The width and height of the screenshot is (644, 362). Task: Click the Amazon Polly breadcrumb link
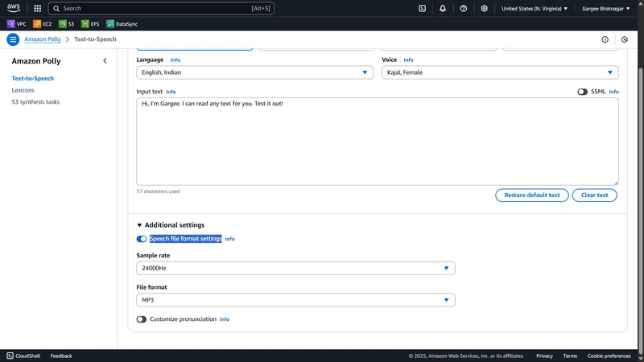point(43,39)
